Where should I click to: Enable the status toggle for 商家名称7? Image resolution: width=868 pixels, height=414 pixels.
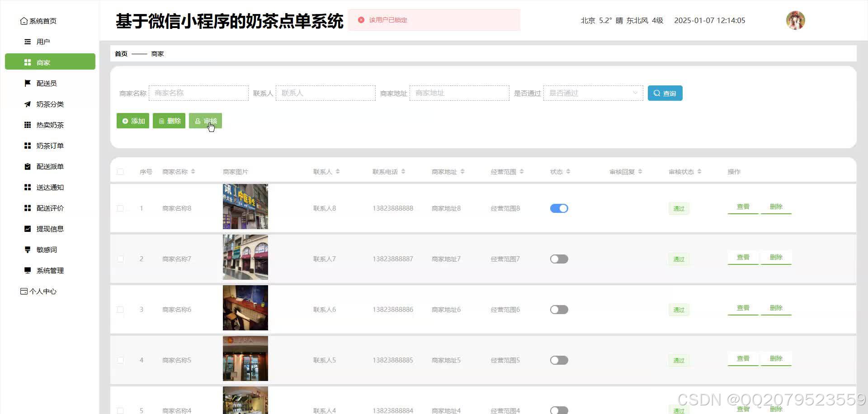coord(559,259)
